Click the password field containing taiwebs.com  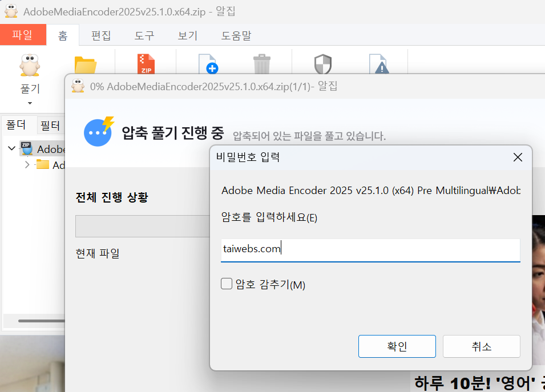pos(370,250)
